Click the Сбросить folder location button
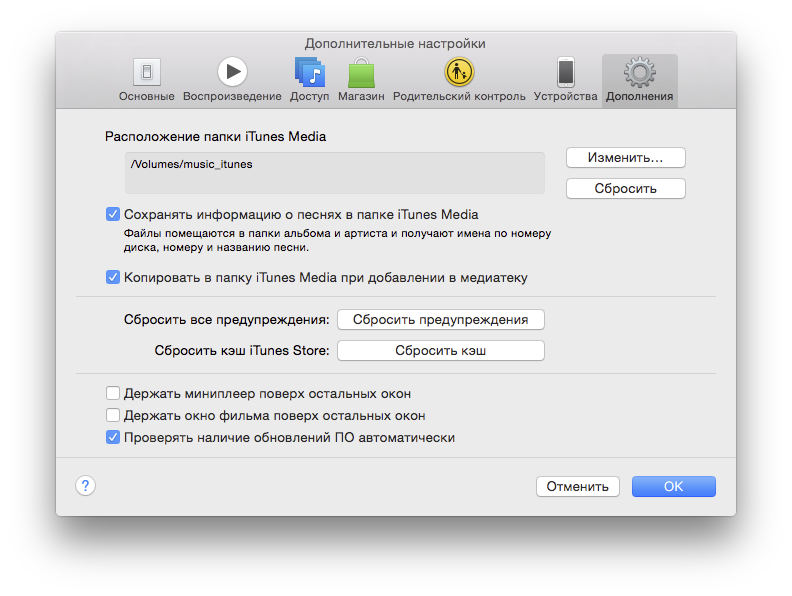The height and width of the screenshot is (596, 792). point(625,188)
